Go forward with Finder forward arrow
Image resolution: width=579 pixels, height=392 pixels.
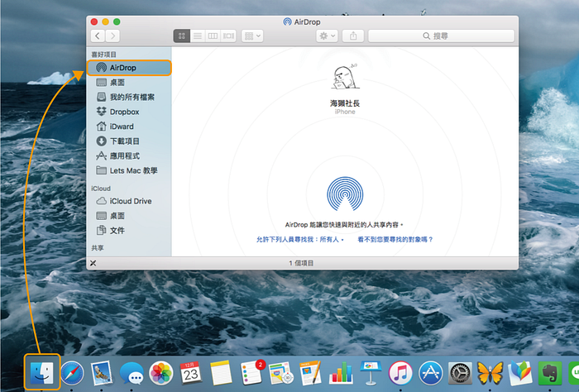point(112,36)
